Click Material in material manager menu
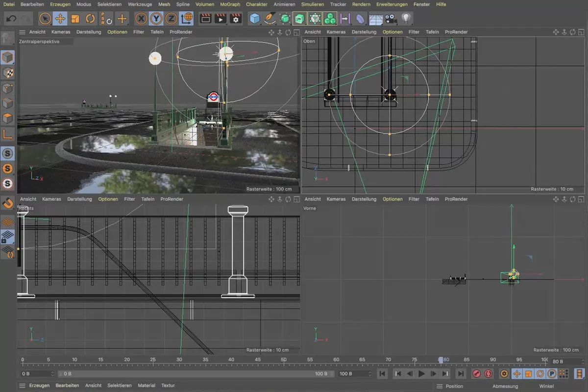 point(147,386)
